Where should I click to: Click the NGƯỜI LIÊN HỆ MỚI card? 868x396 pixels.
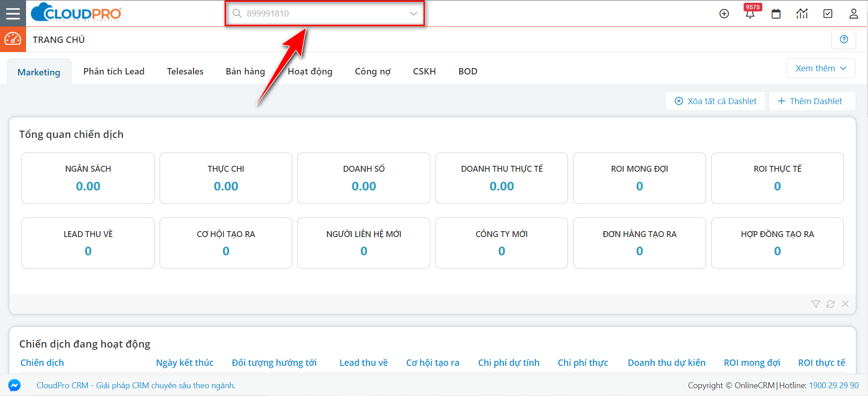[364, 243]
